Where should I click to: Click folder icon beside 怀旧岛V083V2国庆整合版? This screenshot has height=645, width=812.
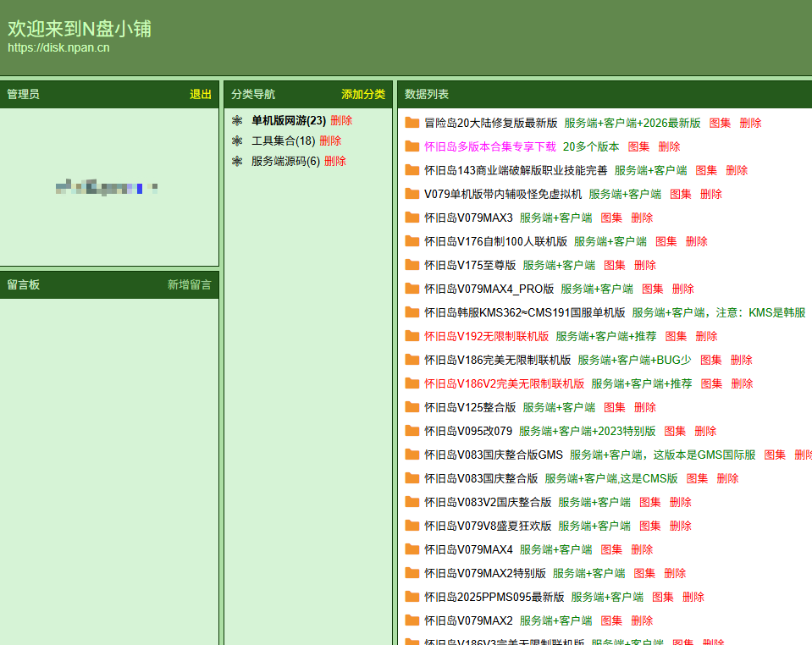tap(412, 502)
